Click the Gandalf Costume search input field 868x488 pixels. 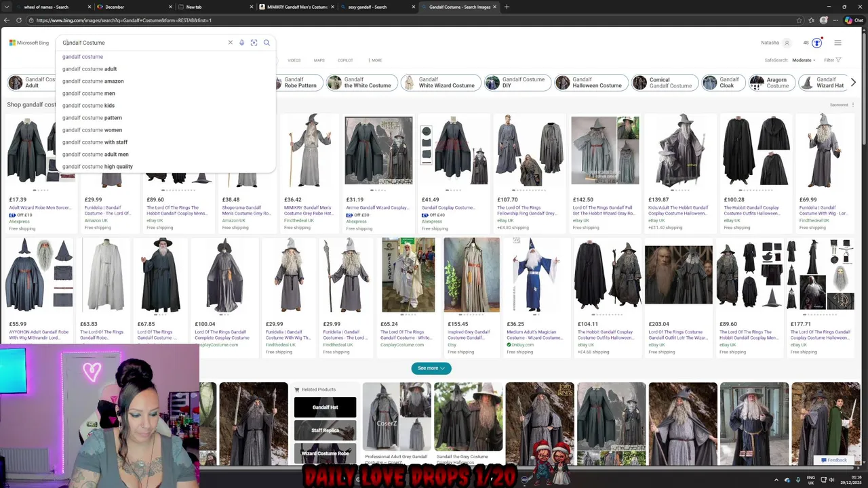[142, 43]
